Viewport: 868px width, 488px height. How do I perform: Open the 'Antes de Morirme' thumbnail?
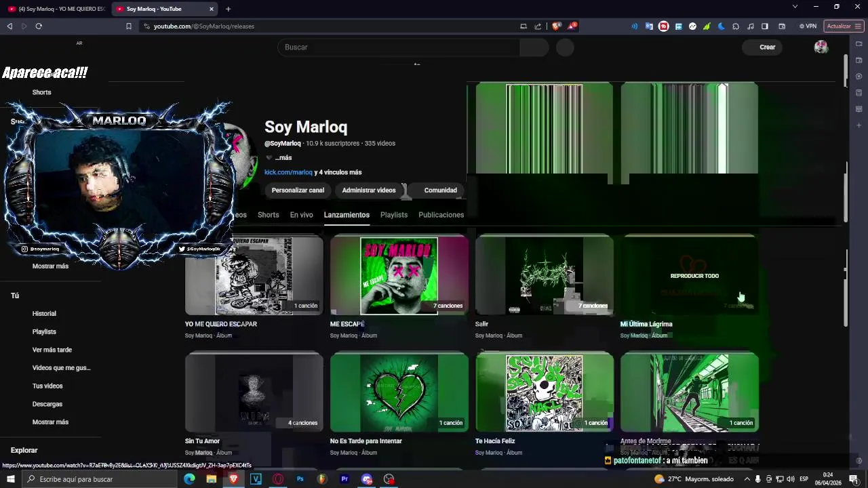690,393
